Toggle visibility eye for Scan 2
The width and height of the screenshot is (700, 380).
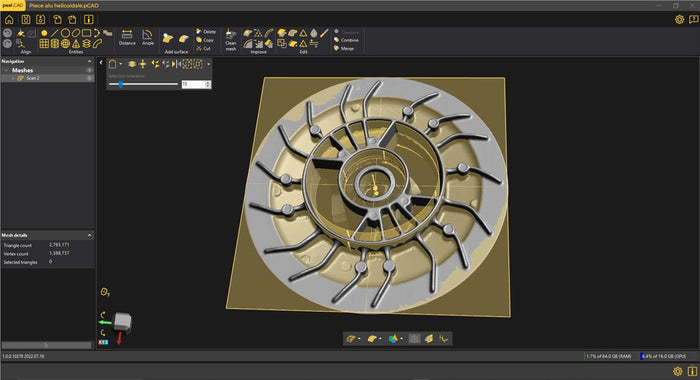coord(89,78)
